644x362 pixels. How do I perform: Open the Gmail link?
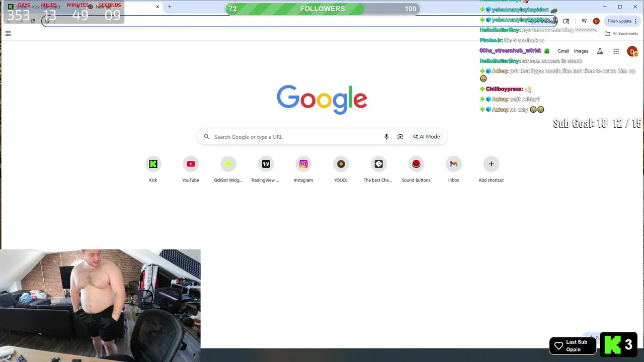click(563, 51)
